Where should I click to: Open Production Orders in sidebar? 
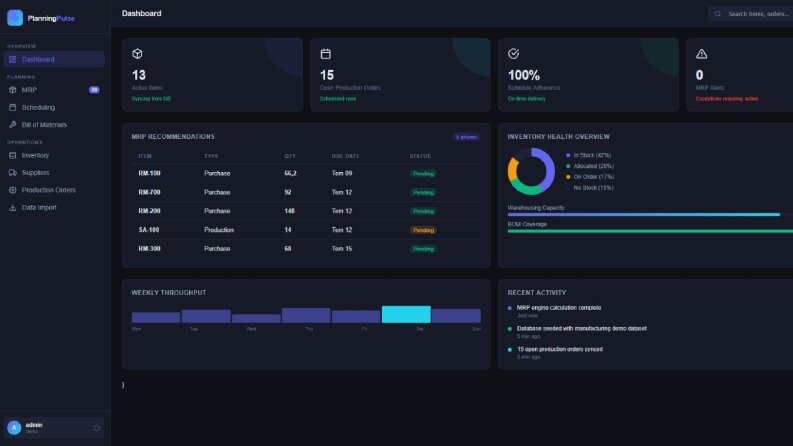(54, 190)
